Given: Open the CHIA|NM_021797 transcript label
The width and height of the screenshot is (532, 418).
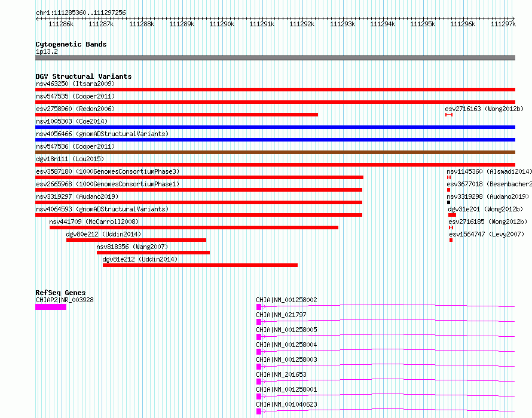Looking at the screenshot, I should click(282, 315).
